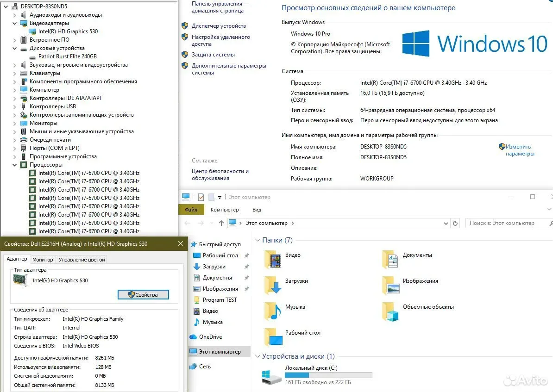The height and width of the screenshot is (392, 553).
Task: Open the address bar history dropdown
Action: click(x=446, y=224)
